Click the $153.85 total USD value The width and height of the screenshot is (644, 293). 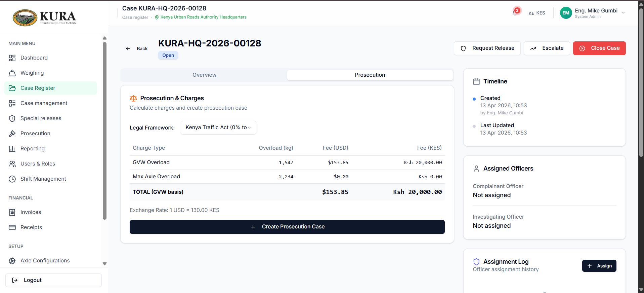click(x=335, y=192)
